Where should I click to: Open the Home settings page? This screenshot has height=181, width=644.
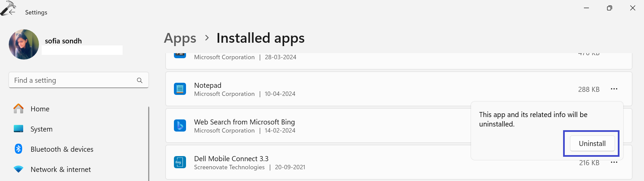(40, 109)
